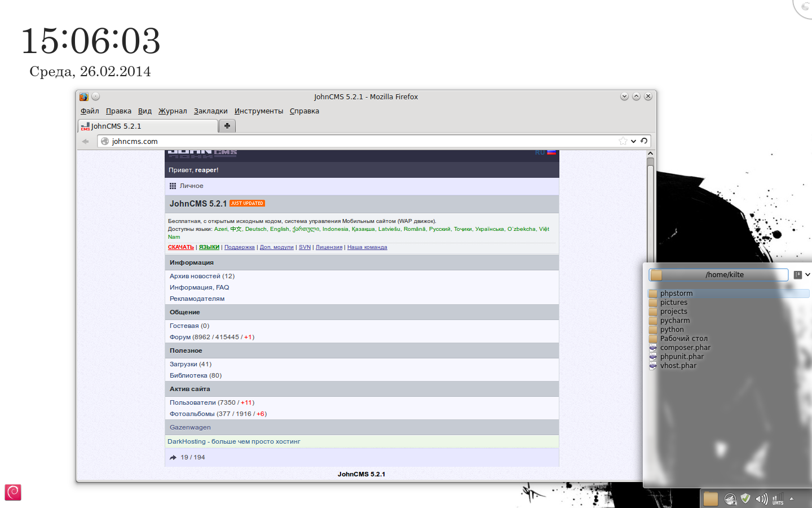Viewport: 812px width, 508px height.
Task: Open the Правка menu
Action: click(118, 111)
